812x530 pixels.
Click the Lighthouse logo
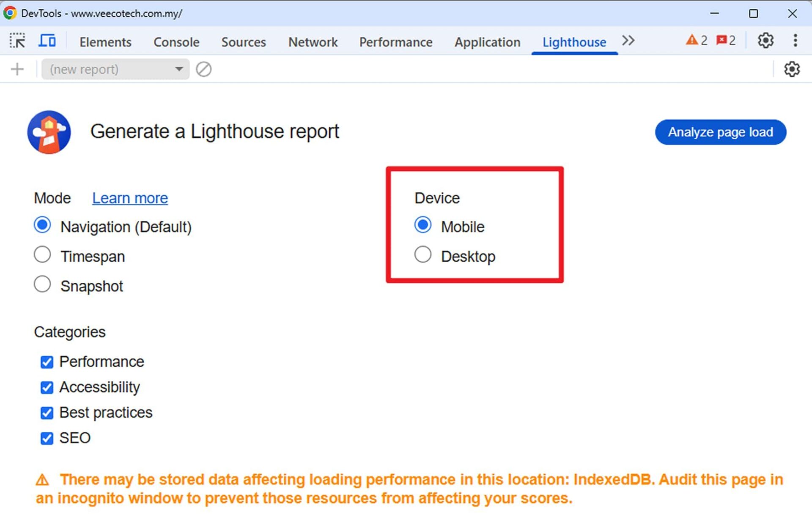coord(49,132)
